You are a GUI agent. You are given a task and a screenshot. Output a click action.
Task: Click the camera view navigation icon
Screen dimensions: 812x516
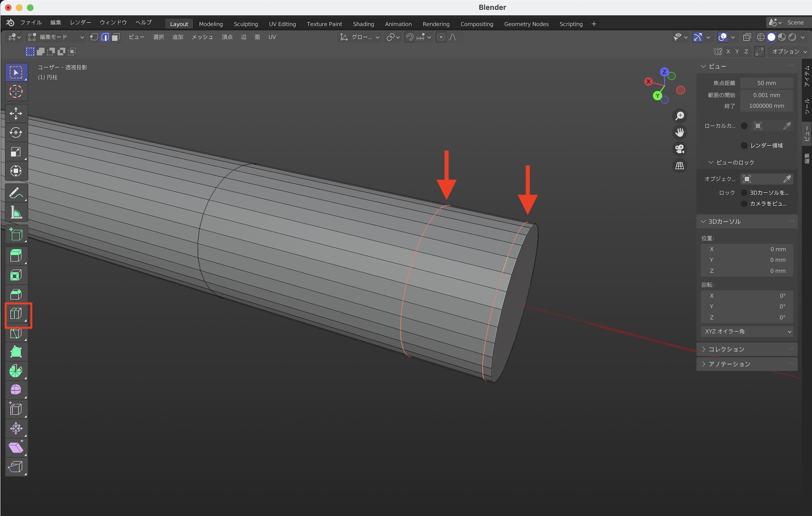point(680,149)
